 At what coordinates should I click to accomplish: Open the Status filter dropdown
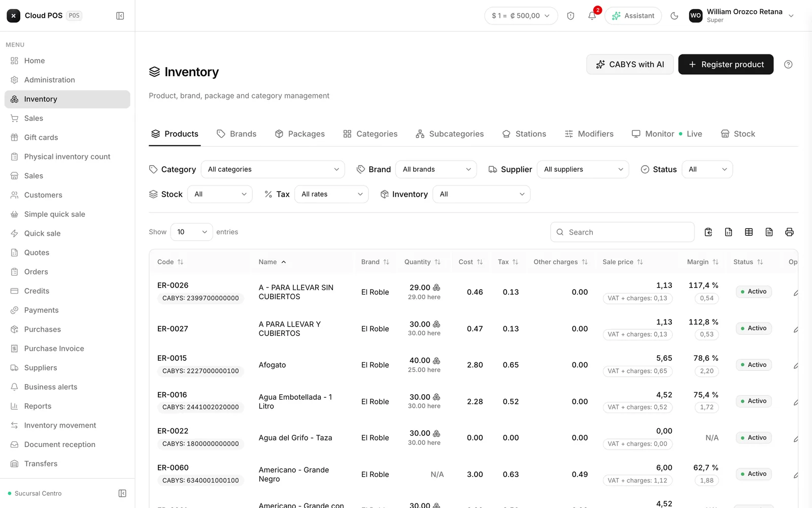tap(707, 169)
